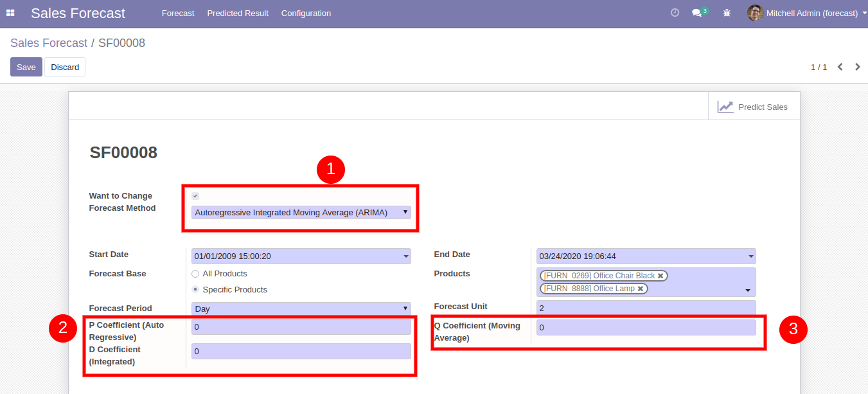This screenshot has height=394, width=868.
Task: Click the P Coefficient input field
Action: point(301,327)
